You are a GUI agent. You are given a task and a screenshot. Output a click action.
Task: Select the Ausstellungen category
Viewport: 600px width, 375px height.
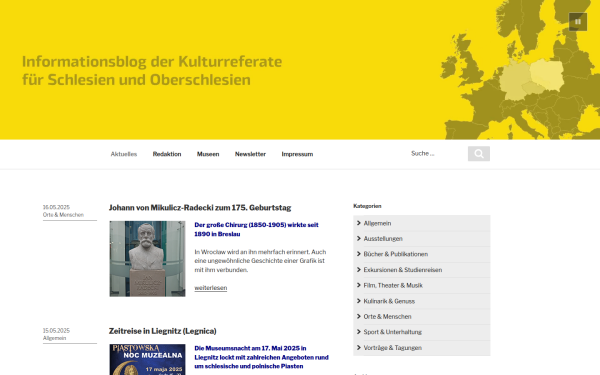click(383, 239)
